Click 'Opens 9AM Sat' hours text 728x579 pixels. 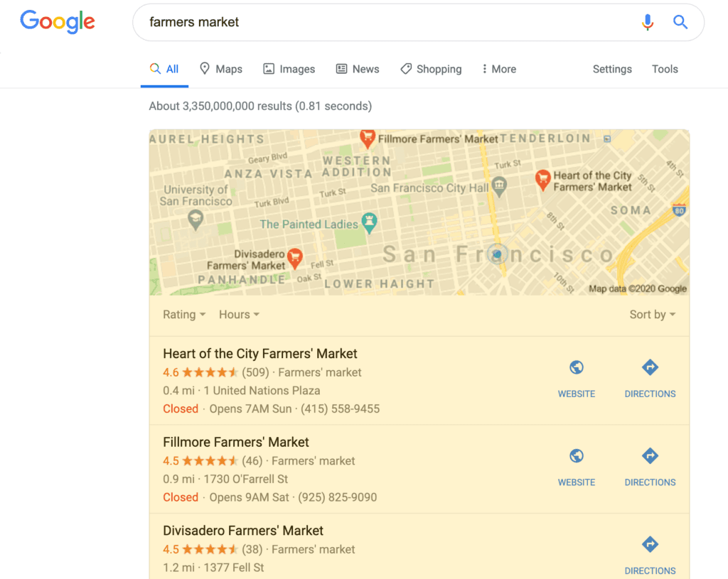249,497
